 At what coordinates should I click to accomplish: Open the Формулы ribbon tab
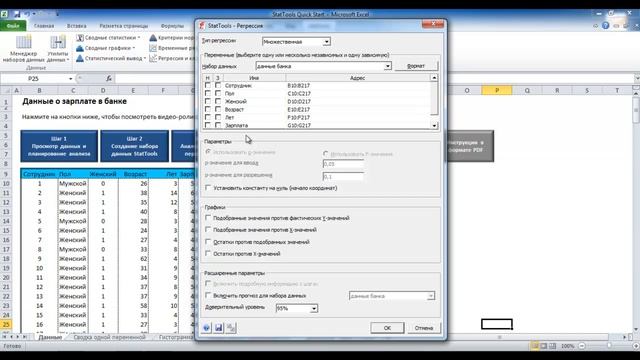pos(172,26)
